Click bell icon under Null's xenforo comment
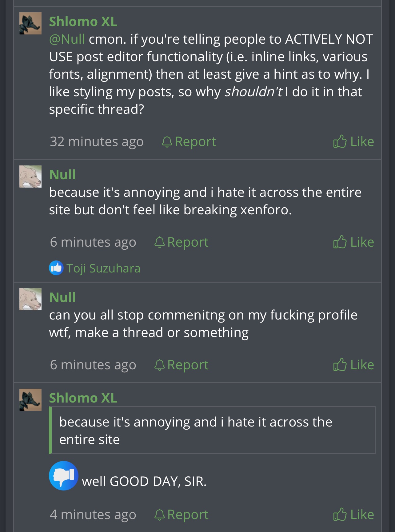The width and height of the screenshot is (395, 532). pos(159,242)
